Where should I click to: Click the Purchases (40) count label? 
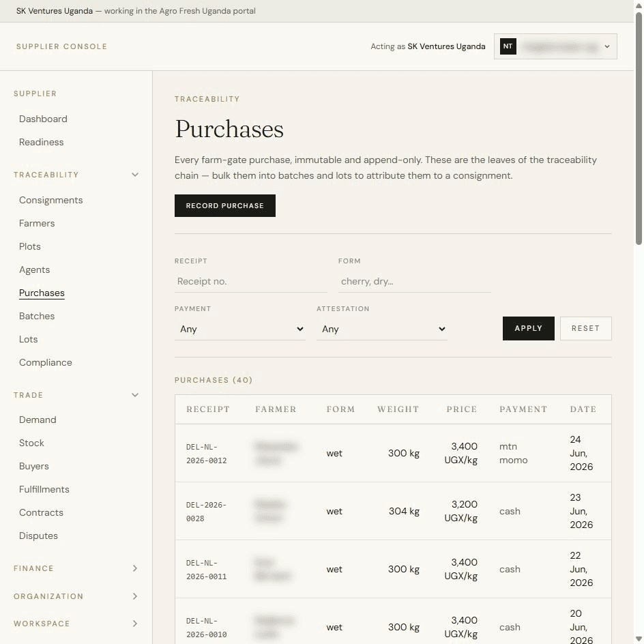214,380
